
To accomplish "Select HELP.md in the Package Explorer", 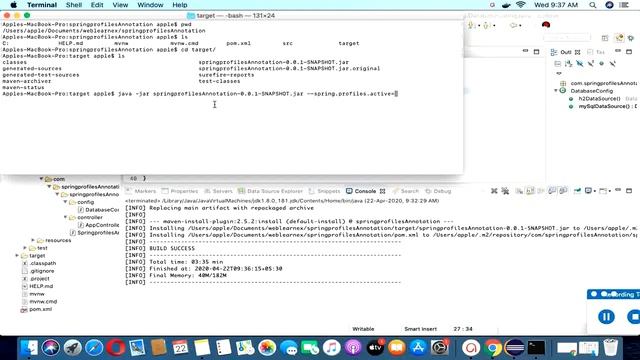I will (x=38, y=286).
